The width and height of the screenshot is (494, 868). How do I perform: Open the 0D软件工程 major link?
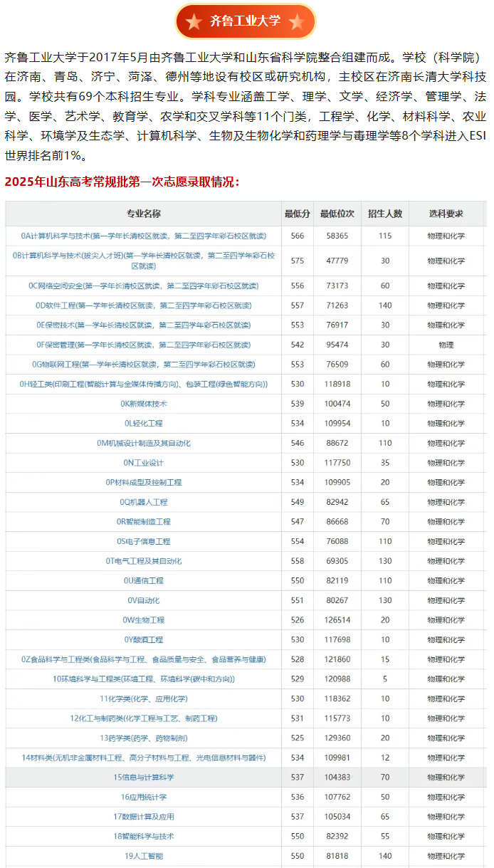[144, 305]
